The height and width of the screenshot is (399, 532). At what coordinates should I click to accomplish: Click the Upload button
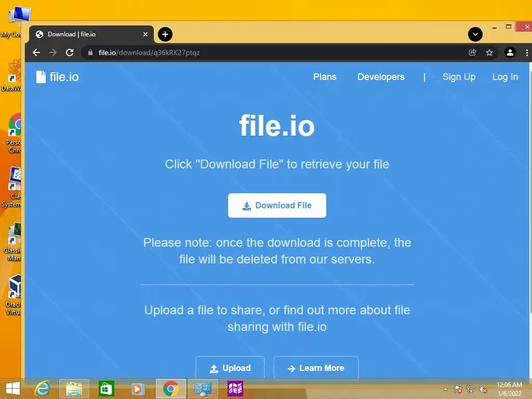(230, 368)
